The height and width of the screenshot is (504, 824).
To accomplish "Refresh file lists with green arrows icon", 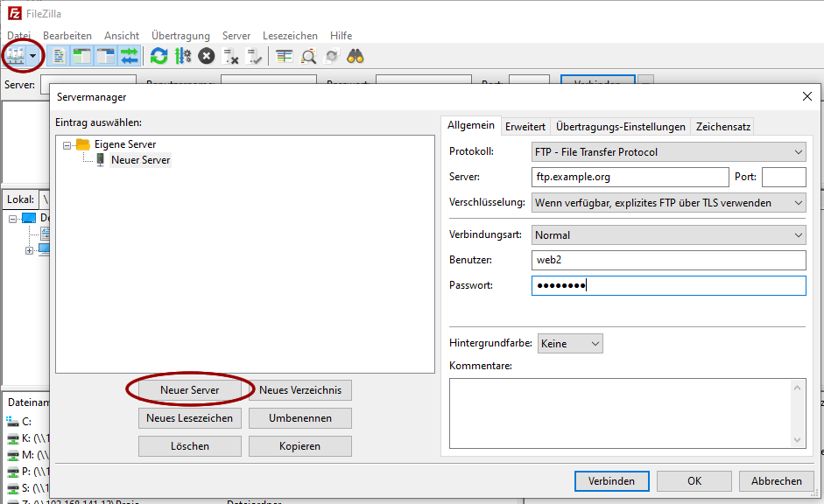I will pos(158,56).
